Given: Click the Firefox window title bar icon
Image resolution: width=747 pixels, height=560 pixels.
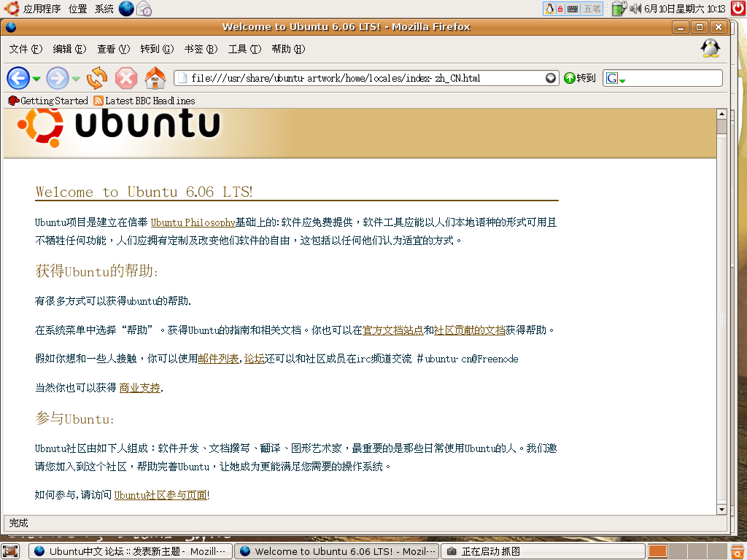Looking at the screenshot, I should (x=11, y=27).
